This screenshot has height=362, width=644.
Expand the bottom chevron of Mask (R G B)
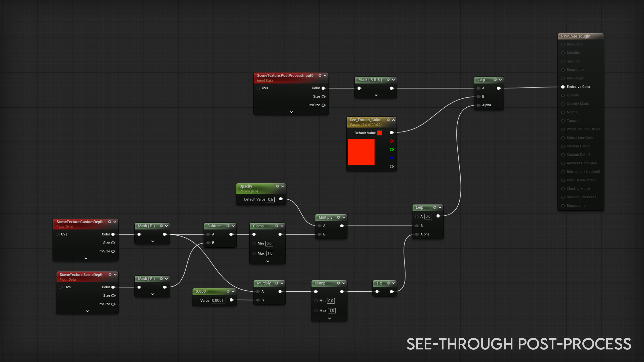376,95
